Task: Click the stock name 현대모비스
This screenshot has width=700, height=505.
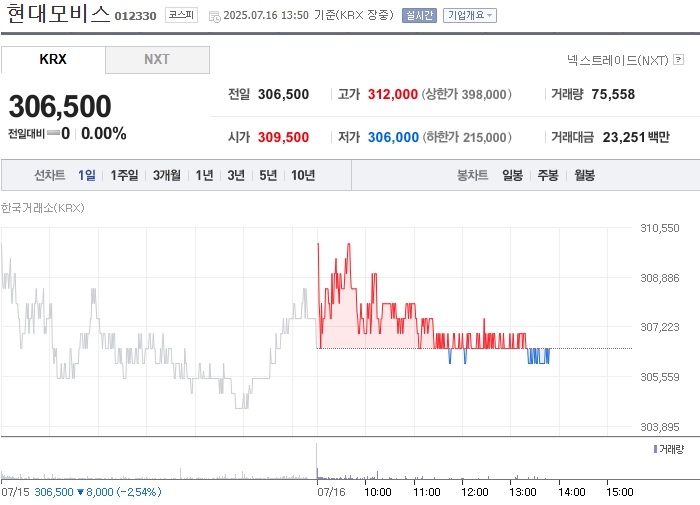Action: [58, 14]
